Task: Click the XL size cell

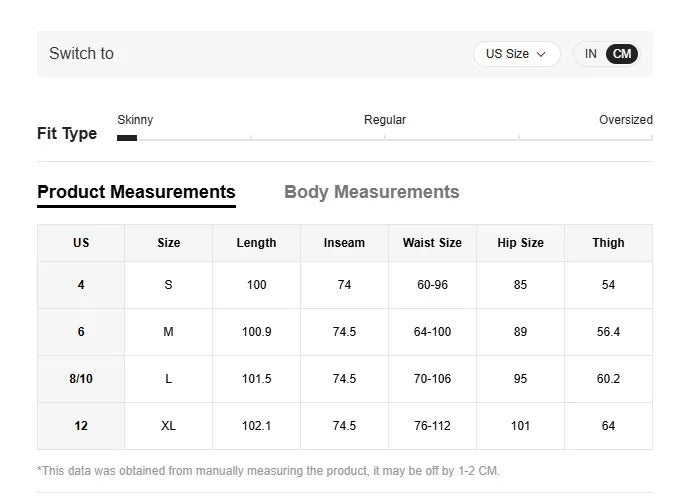Action: (169, 426)
